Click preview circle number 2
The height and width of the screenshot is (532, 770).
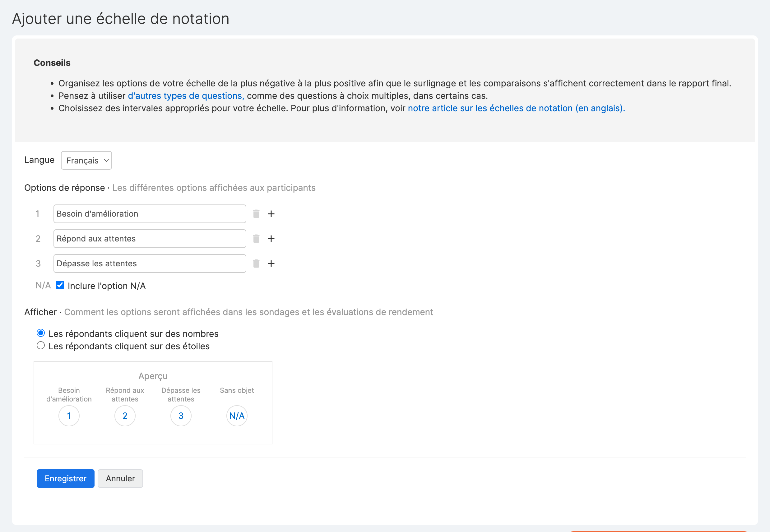tap(125, 416)
